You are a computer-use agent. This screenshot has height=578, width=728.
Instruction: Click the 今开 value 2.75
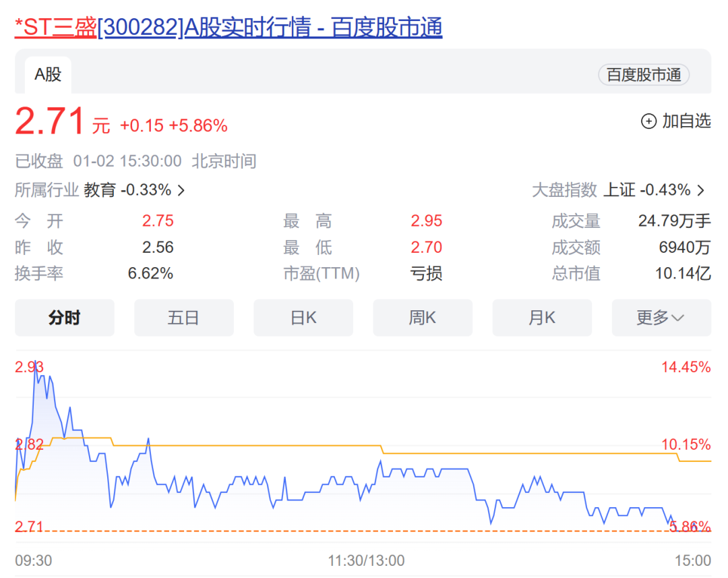(x=158, y=221)
